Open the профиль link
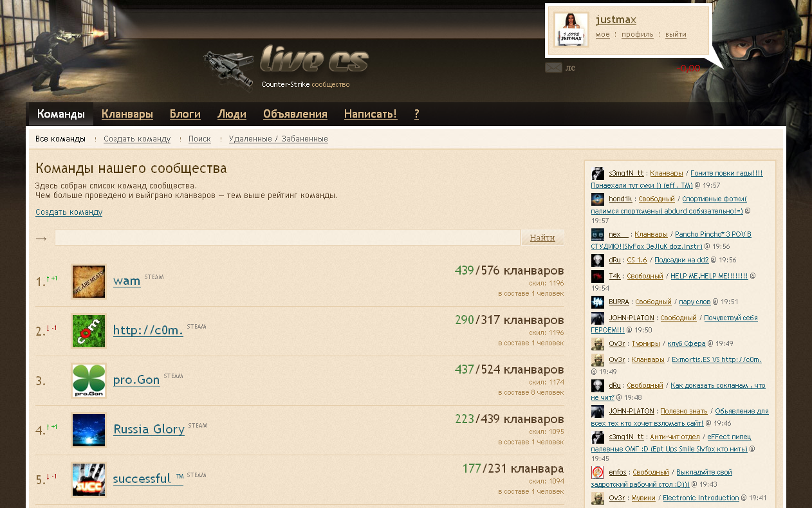812x508 pixels. tap(638, 35)
